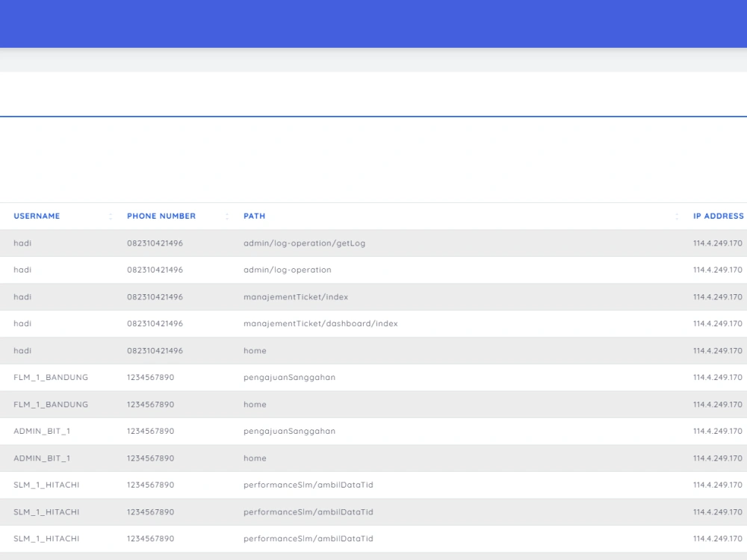
Task: Click phone 1234567890 in FLM_1_BANDUNG home row
Action: [151, 405]
